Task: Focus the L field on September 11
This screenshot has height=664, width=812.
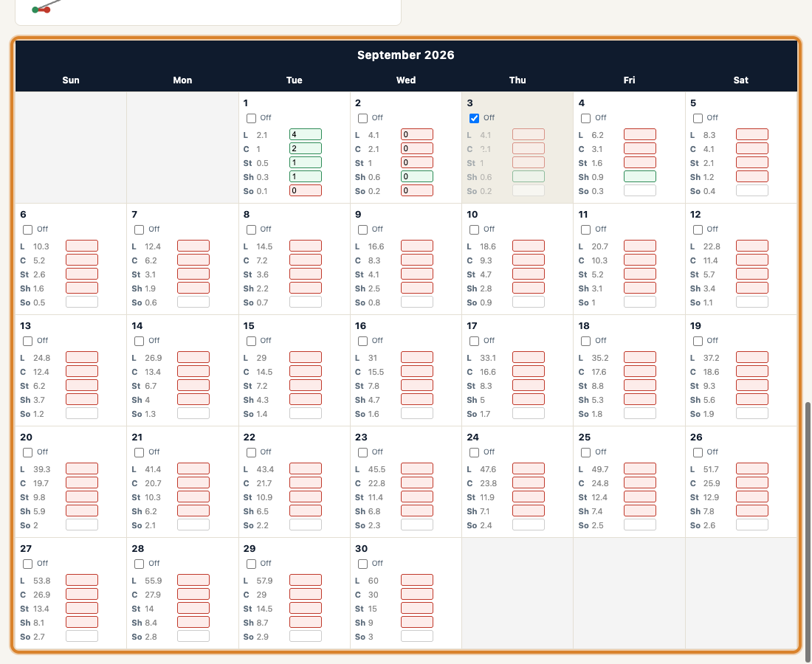Action: 640,246
